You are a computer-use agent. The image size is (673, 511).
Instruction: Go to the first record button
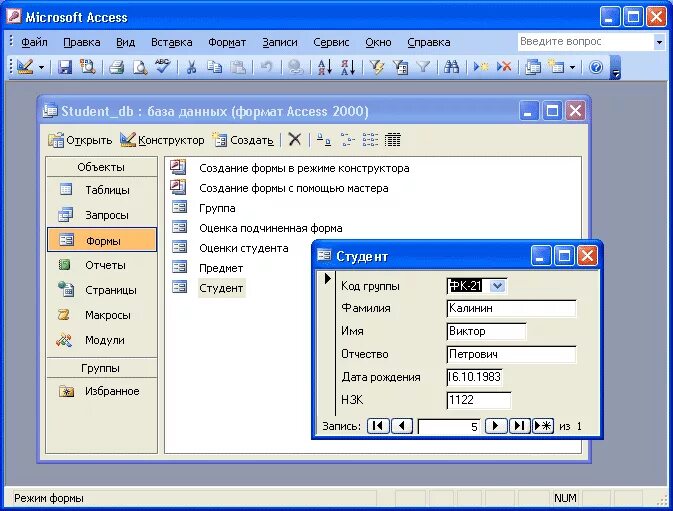tap(378, 426)
